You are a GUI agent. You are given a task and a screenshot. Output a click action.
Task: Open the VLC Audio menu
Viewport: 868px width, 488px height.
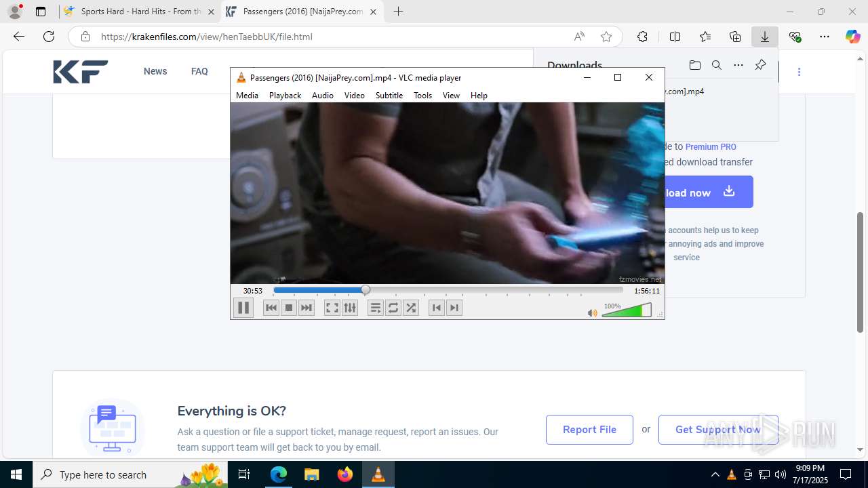pos(323,96)
